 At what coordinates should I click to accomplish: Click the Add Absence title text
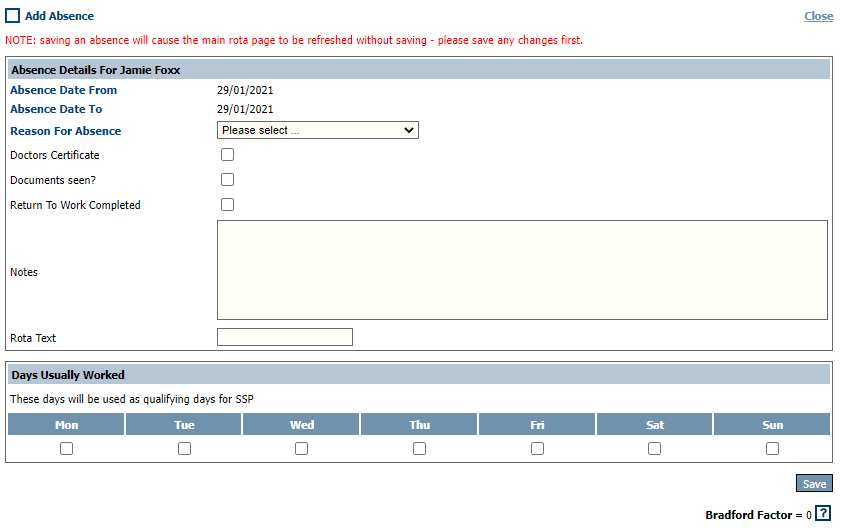[x=60, y=16]
